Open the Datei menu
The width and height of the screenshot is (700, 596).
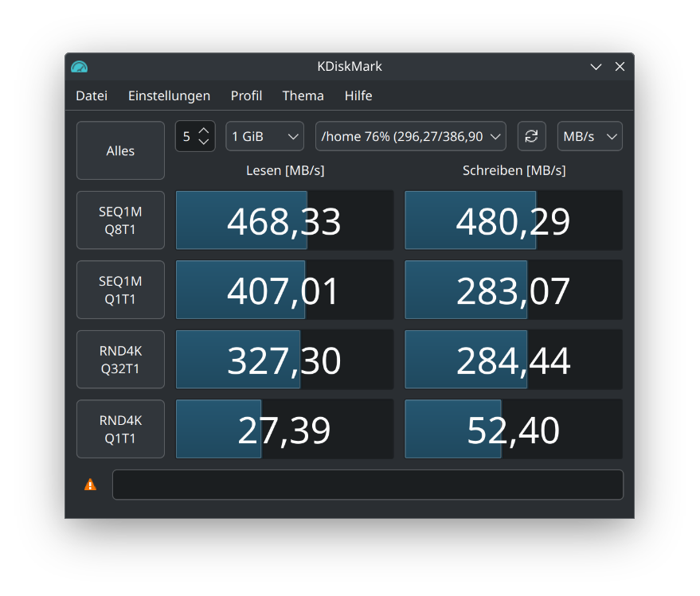point(92,95)
